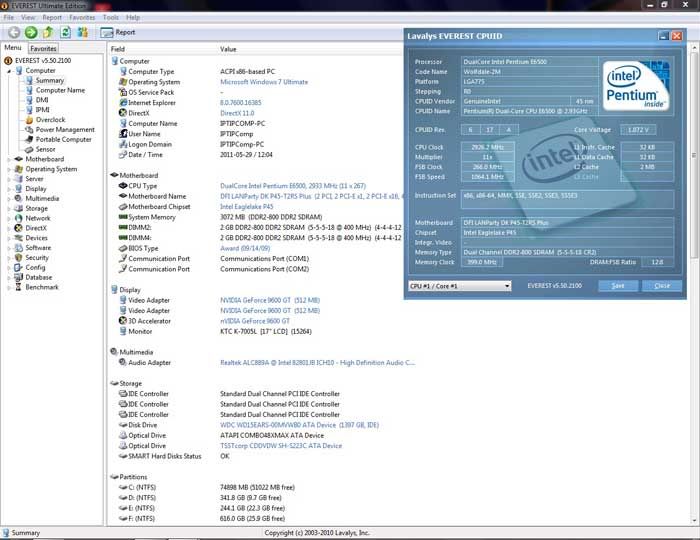Expand the Storage tree node
Image resolution: width=700 pixels, height=540 pixels.
8,208
